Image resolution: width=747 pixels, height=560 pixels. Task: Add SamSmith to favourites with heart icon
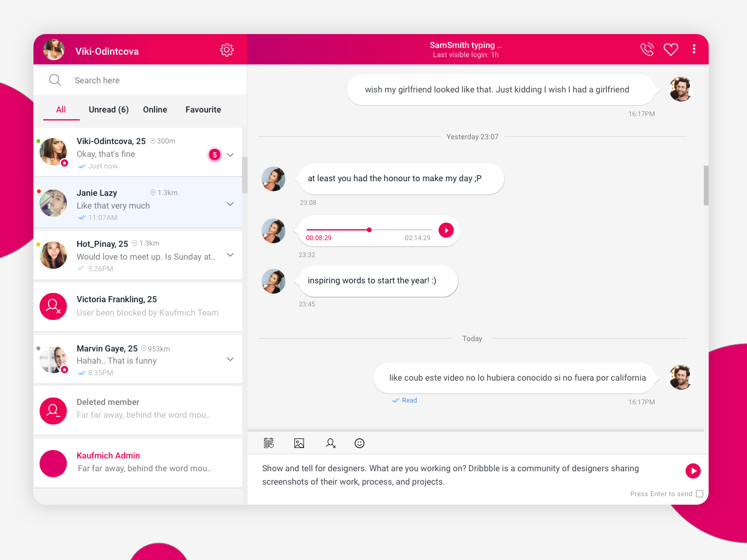click(671, 50)
